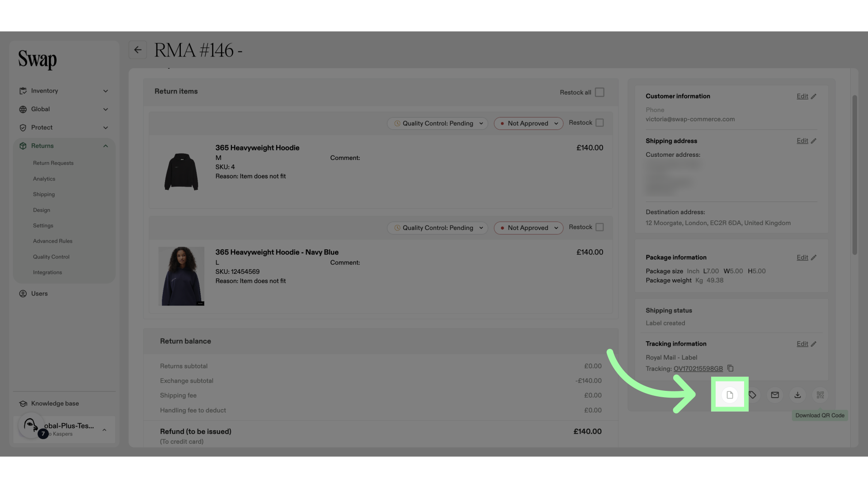Click Edit link for Tracking information

tap(802, 344)
